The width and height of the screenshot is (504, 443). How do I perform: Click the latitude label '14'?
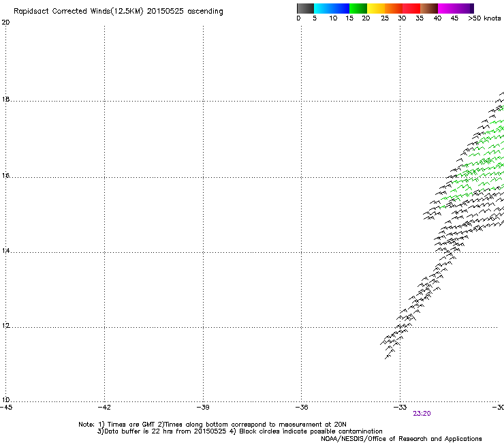(x=5, y=250)
